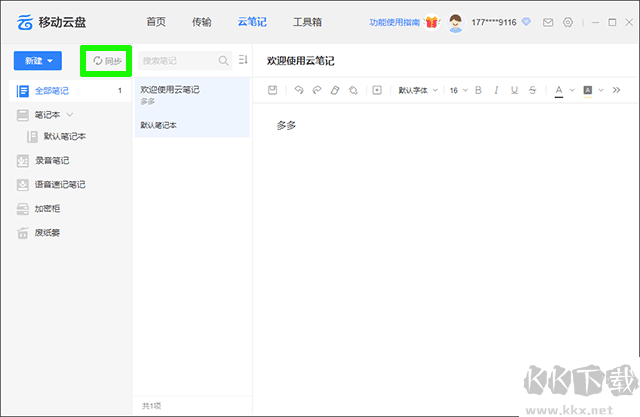This screenshot has height=417, width=640.
Task: Click the search magnifier icon in notes list
Action: click(223, 61)
